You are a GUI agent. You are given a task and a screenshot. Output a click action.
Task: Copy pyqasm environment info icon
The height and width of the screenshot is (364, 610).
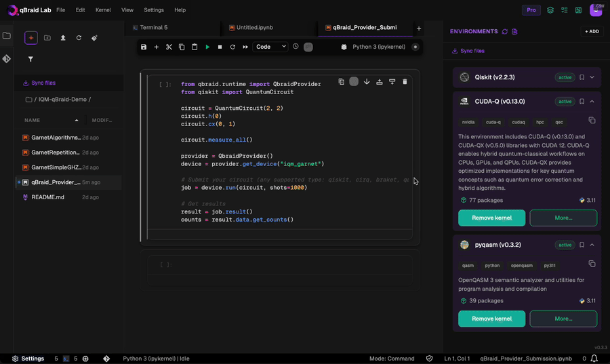coord(592,264)
